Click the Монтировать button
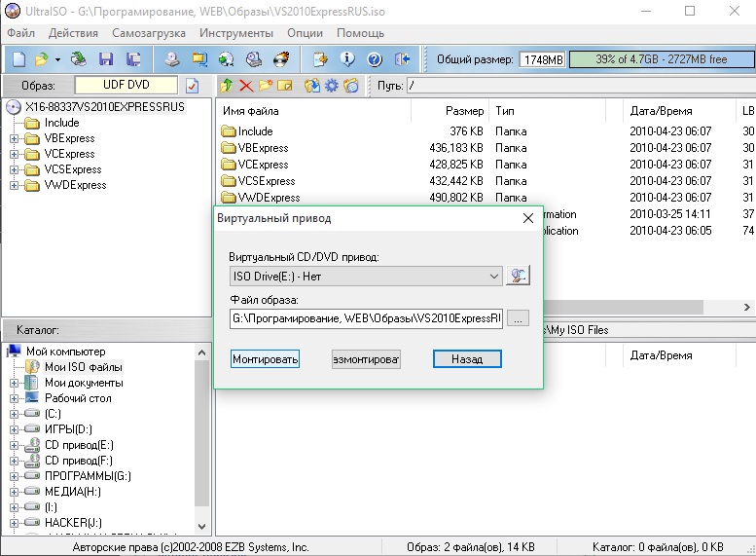The image size is (756, 556). pyautogui.click(x=265, y=359)
